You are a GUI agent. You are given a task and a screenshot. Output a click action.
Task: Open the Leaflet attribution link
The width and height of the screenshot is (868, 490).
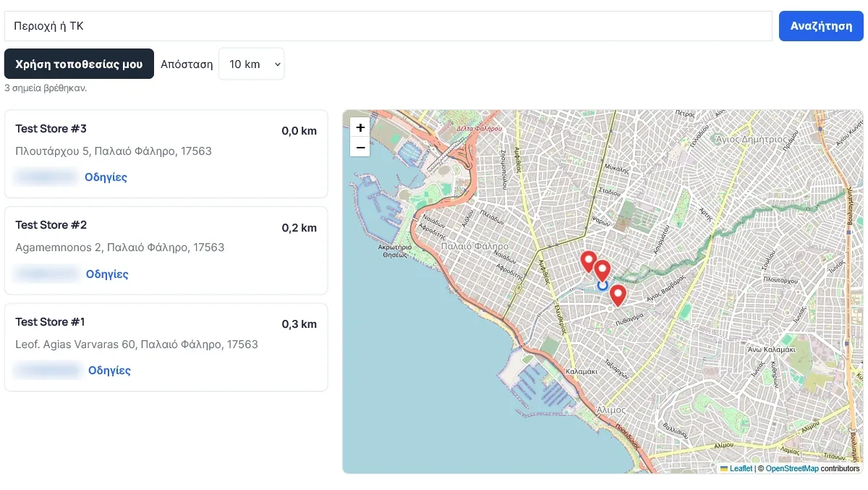[741, 468]
